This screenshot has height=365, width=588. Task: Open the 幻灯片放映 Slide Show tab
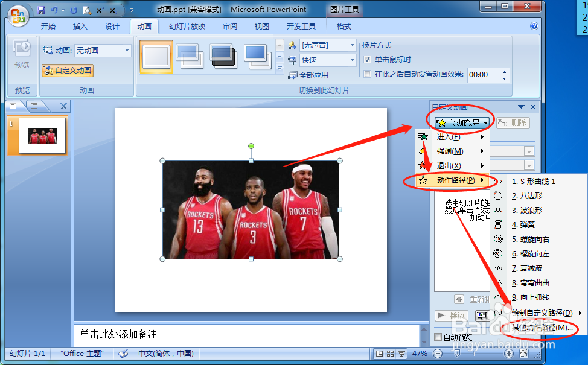[187, 26]
